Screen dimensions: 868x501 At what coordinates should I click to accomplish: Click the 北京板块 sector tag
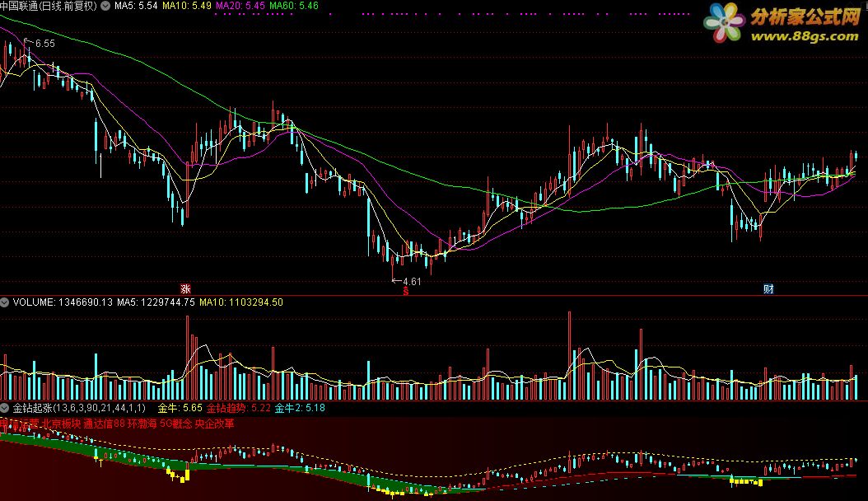tap(61, 424)
